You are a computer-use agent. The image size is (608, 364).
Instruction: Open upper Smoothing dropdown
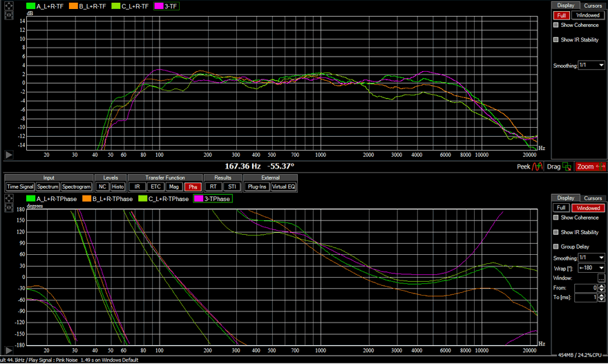point(591,65)
